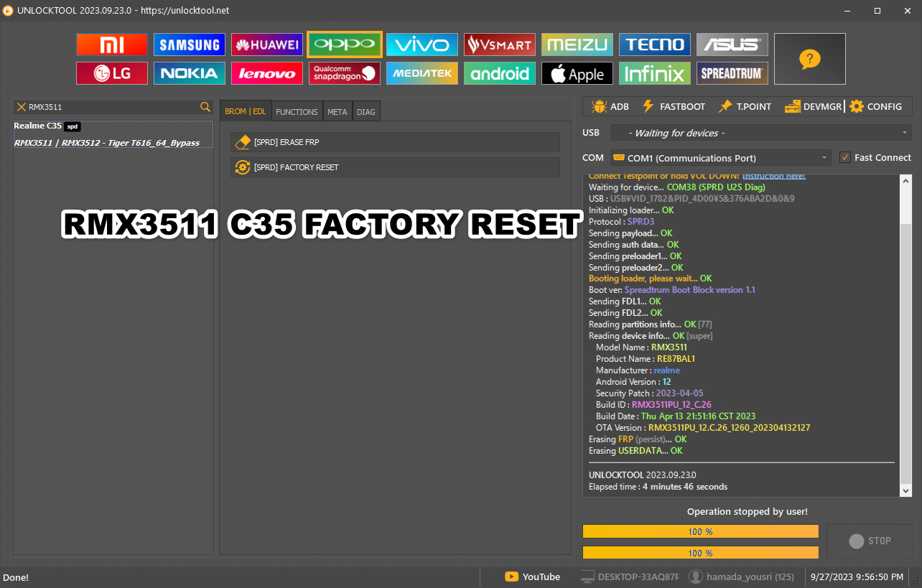Click inside the RMX3511 search field
This screenshot has height=588, width=922.
(113, 107)
